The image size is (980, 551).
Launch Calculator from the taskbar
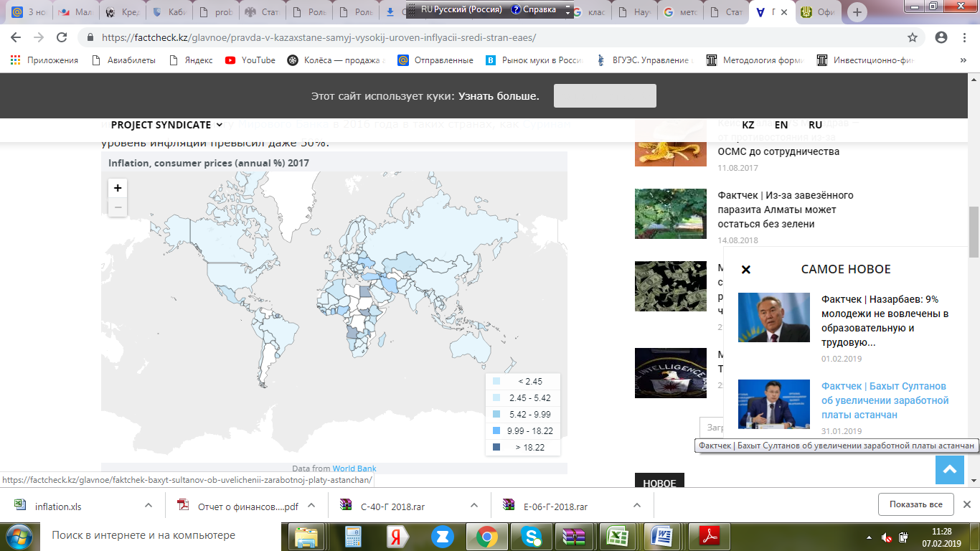352,536
